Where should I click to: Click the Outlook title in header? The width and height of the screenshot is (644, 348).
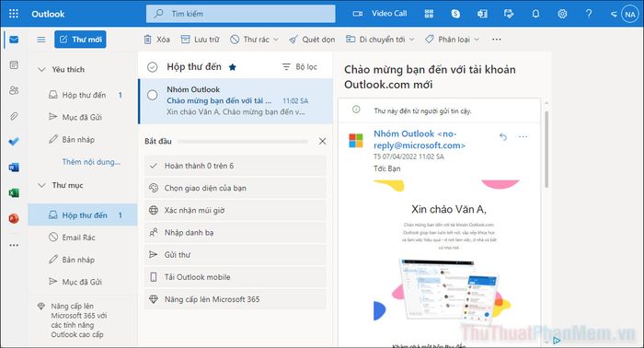48,14
